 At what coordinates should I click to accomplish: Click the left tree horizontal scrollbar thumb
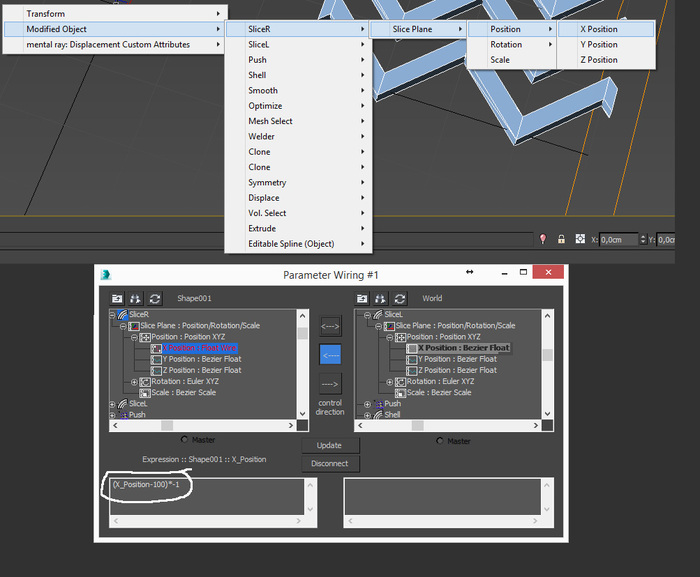click(x=167, y=425)
